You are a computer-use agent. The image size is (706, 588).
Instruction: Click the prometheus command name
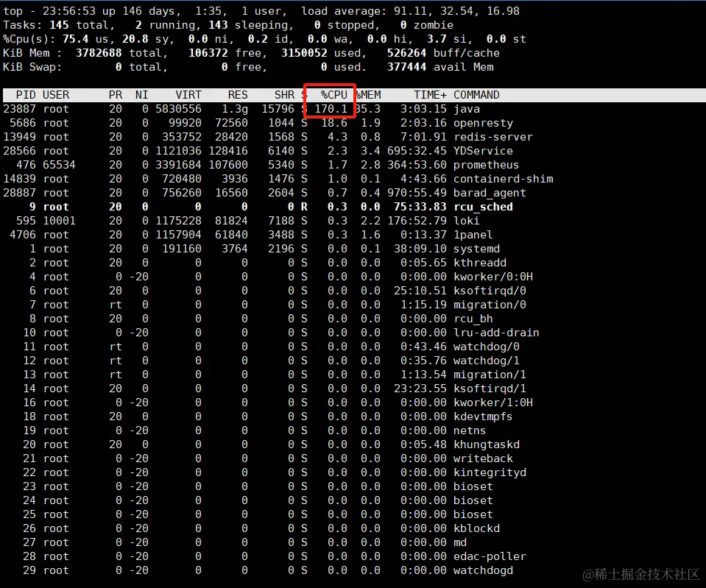(487, 165)
